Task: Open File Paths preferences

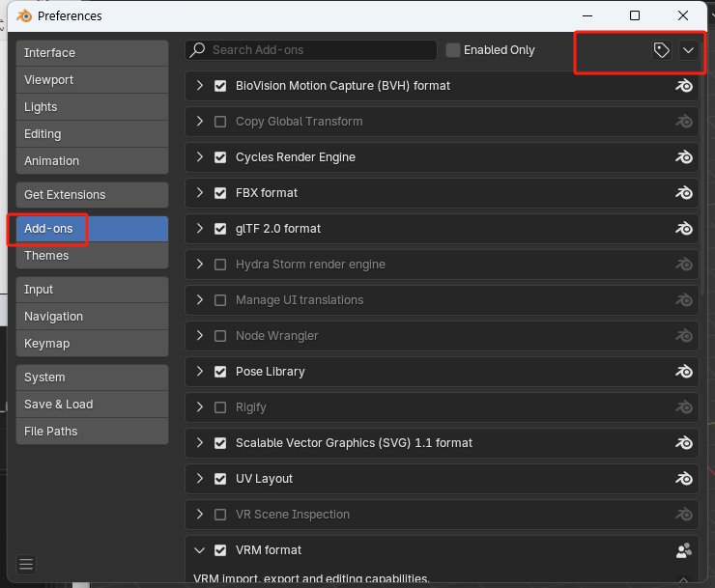Action: click(92, 432)
